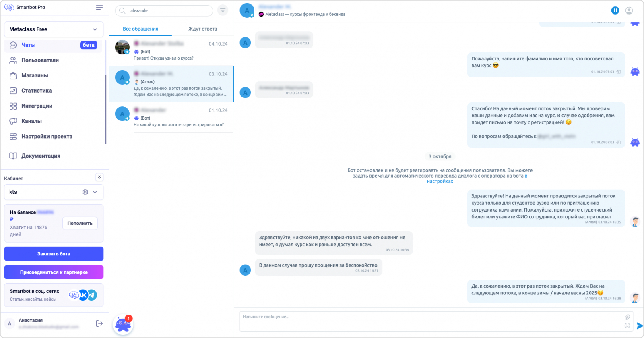Open the hamburger menu beside Smartbot Pro

click(x=99, y=7)
